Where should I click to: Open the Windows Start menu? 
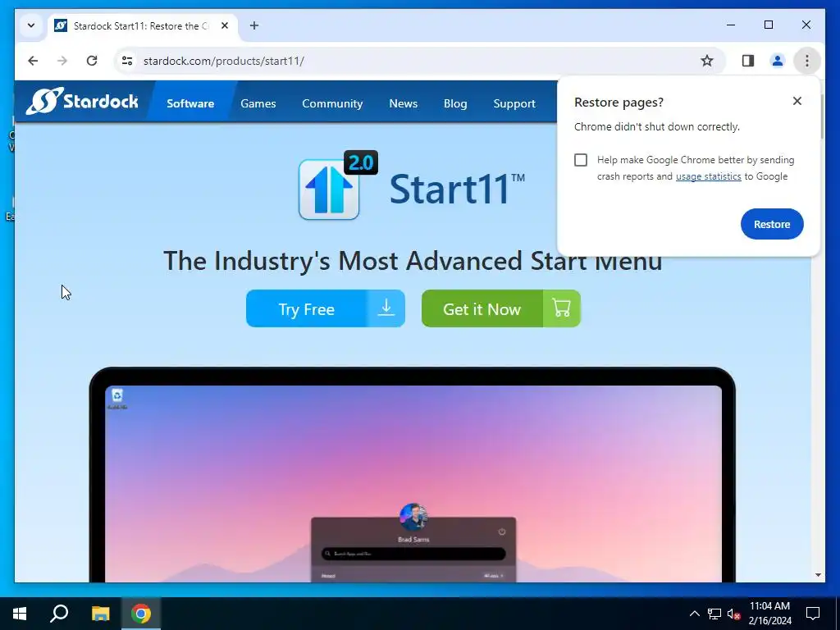tap(20, 614)
